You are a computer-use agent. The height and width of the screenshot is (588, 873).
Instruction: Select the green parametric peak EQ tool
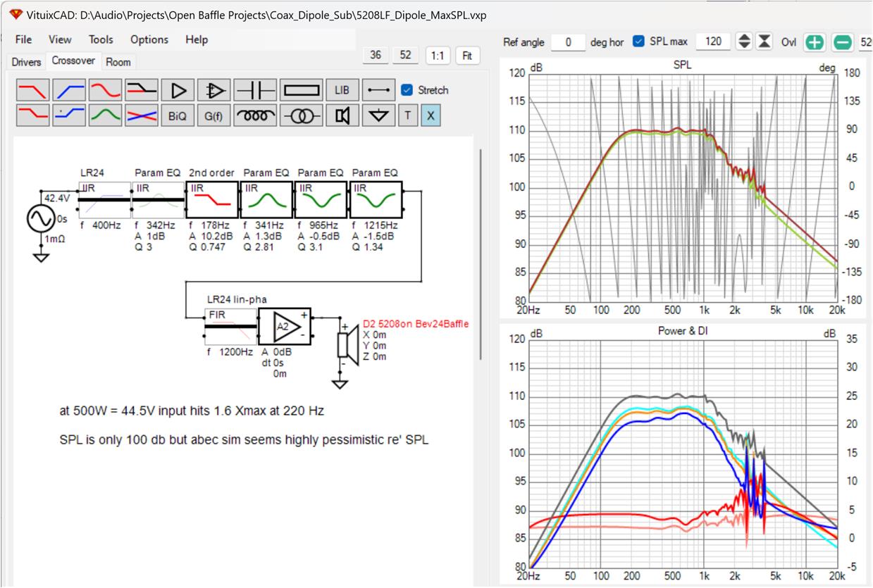105,115
